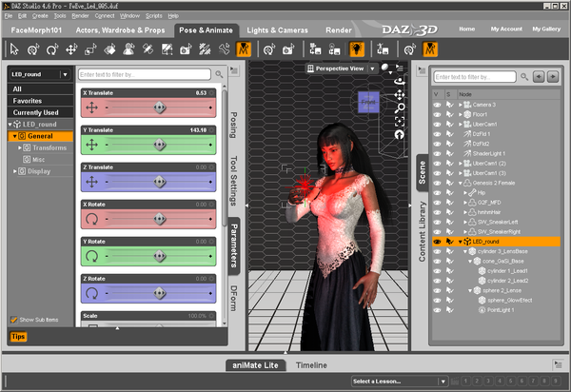Screen dimensions: 571x392
Task: Click the frame selection viewport icon
Action: coord(400,121)
